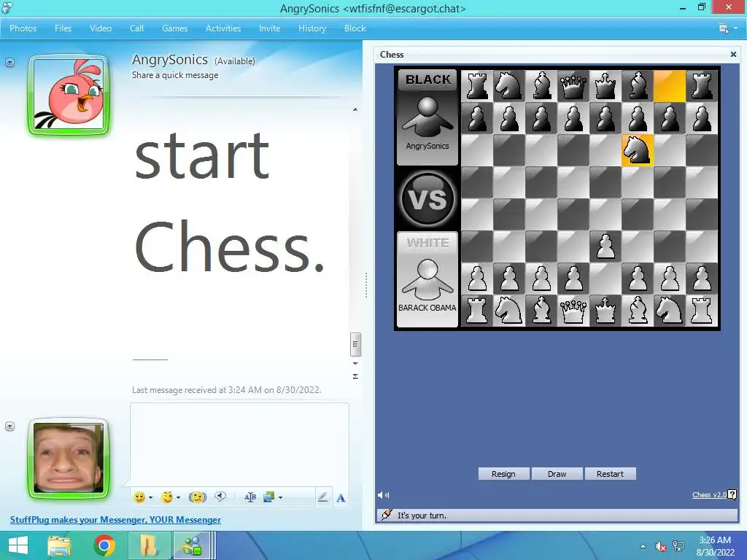The width and height of the screenshot is (747, 560).
Task: Click the VS badge
Action: click(x=427, y=198)
